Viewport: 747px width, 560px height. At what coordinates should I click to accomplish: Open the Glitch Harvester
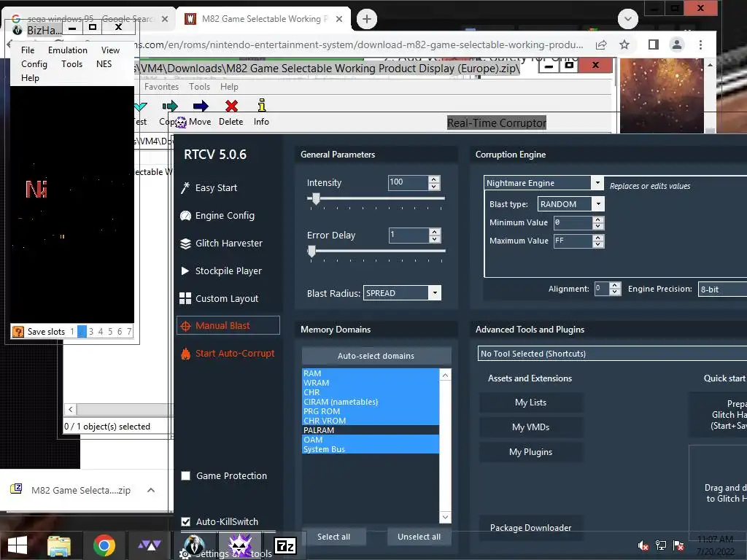click(222, 244)
